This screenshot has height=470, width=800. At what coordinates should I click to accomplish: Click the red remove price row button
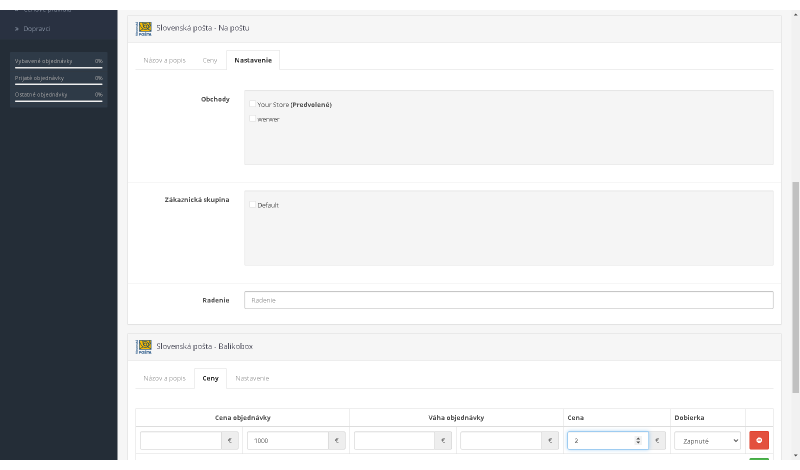[x=759, y=440]
